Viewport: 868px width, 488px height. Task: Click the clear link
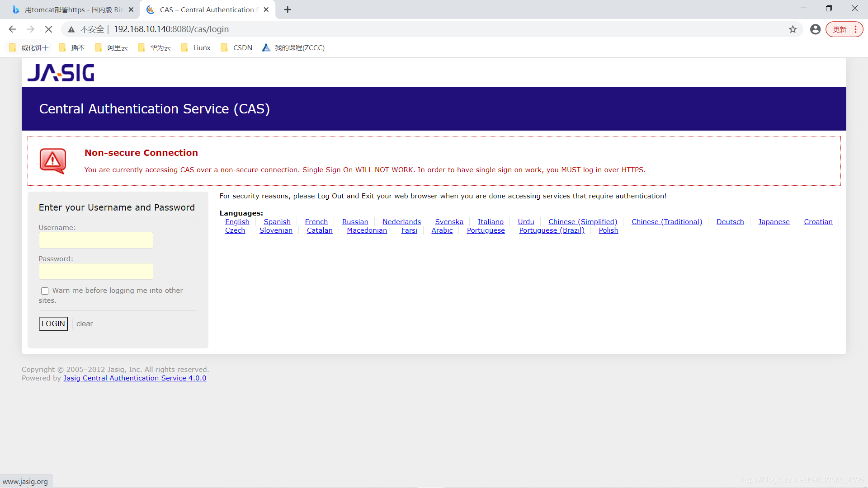[x=85, y=324]
